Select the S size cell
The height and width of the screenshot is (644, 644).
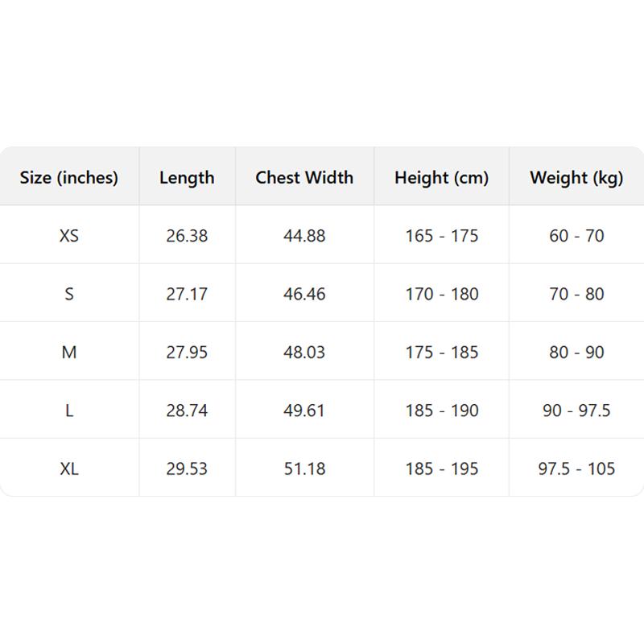click(69, 294)
